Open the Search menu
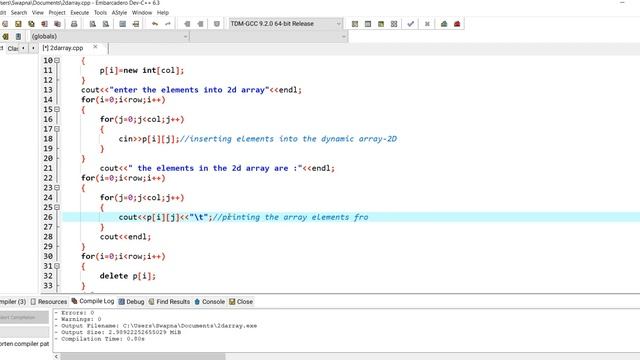 tap(19, 13)
